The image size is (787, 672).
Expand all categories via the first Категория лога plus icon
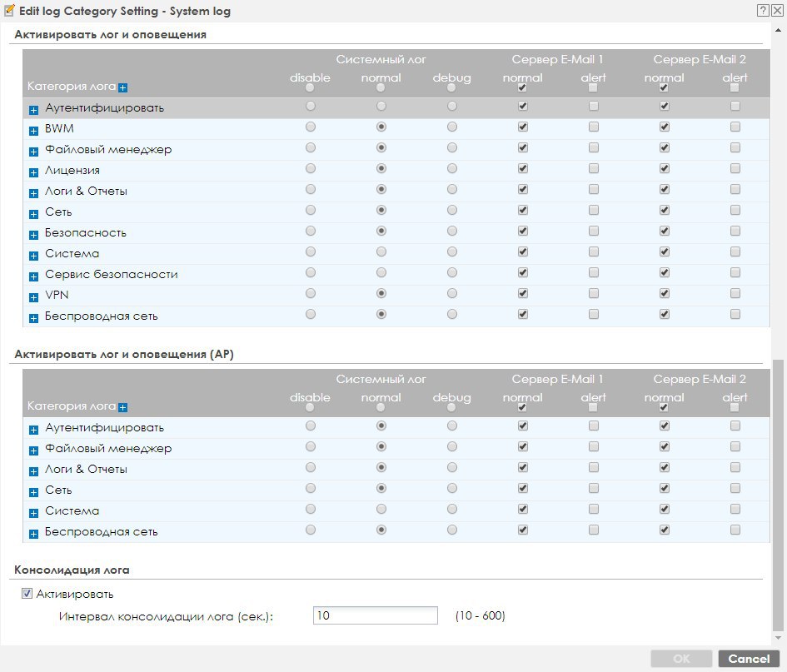pos(123,87)
